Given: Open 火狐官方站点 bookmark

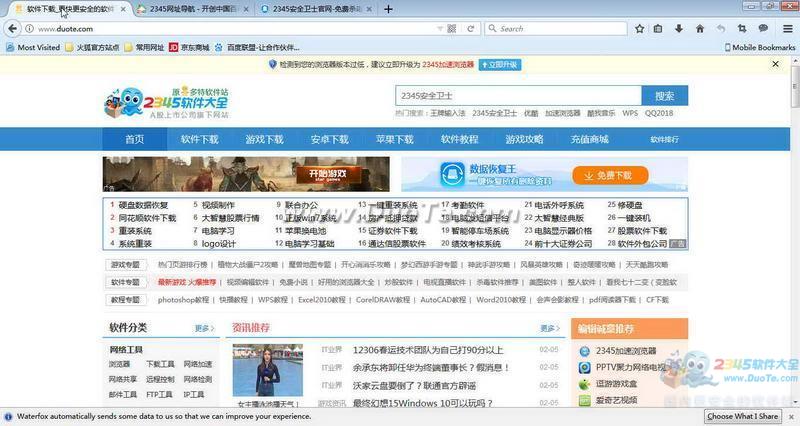Looking at the screenshot, I should pyautogui.click(x=92, y=47).
